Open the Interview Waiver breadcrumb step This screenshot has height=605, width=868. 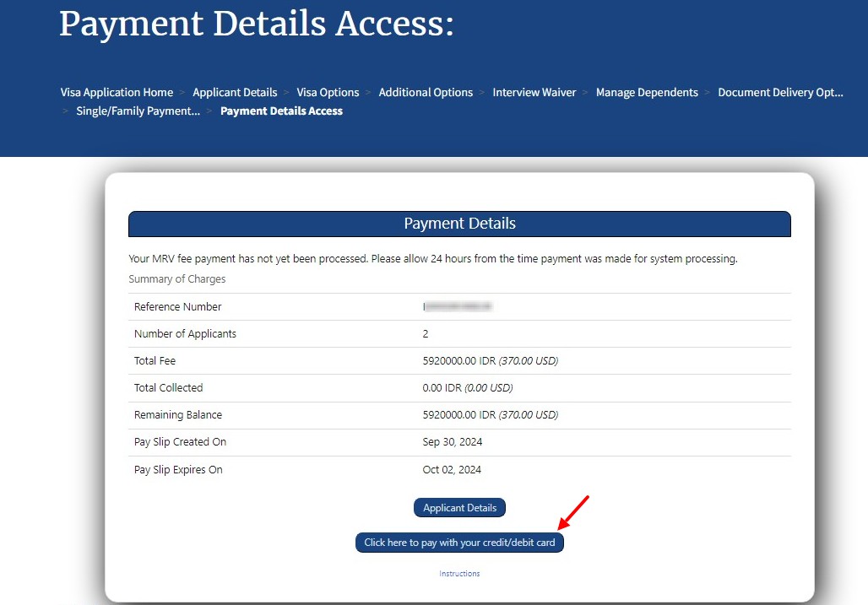[534, 93]
